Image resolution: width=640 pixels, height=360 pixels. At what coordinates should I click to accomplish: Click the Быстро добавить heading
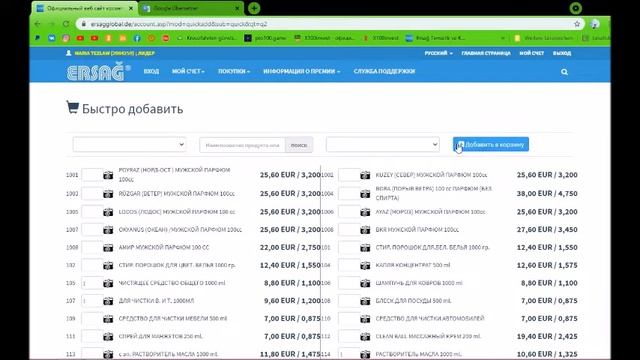[132, 109]
